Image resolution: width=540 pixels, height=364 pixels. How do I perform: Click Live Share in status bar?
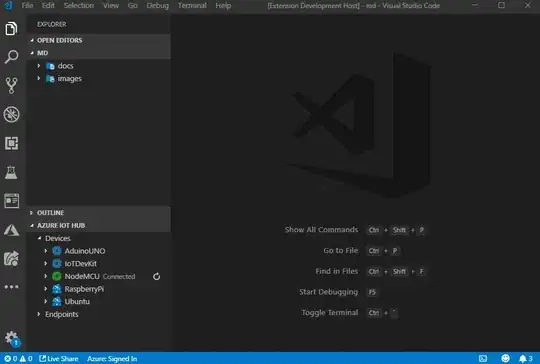[59, 358]
